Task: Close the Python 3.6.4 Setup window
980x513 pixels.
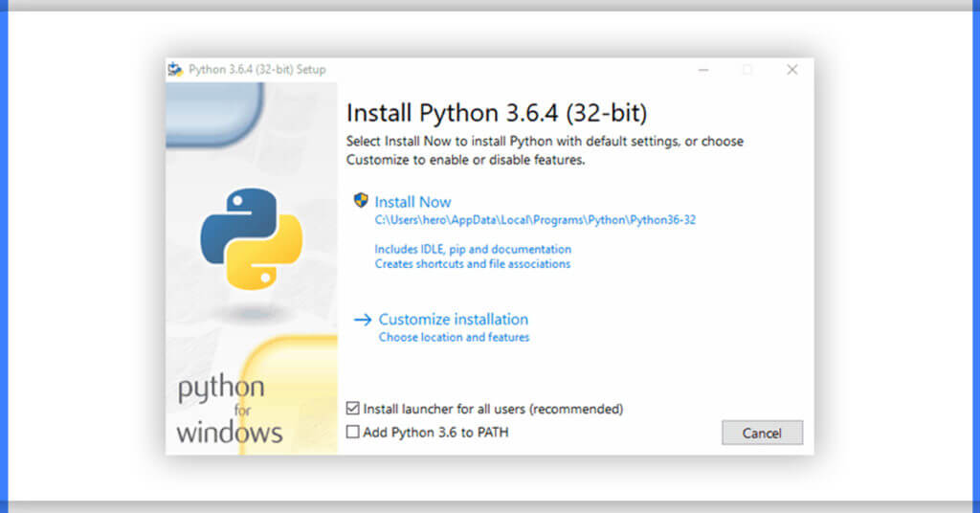Action: point(791,69)
